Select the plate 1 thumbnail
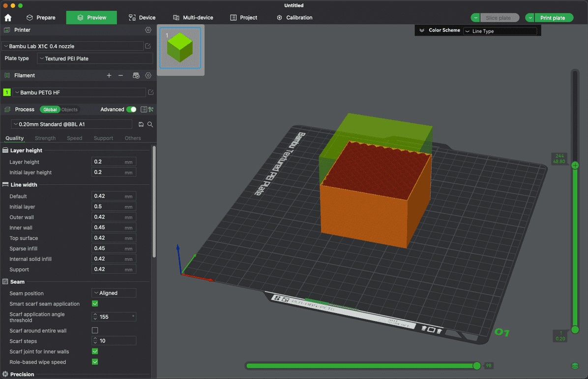The image size is (588, 379). pos(180,48)
